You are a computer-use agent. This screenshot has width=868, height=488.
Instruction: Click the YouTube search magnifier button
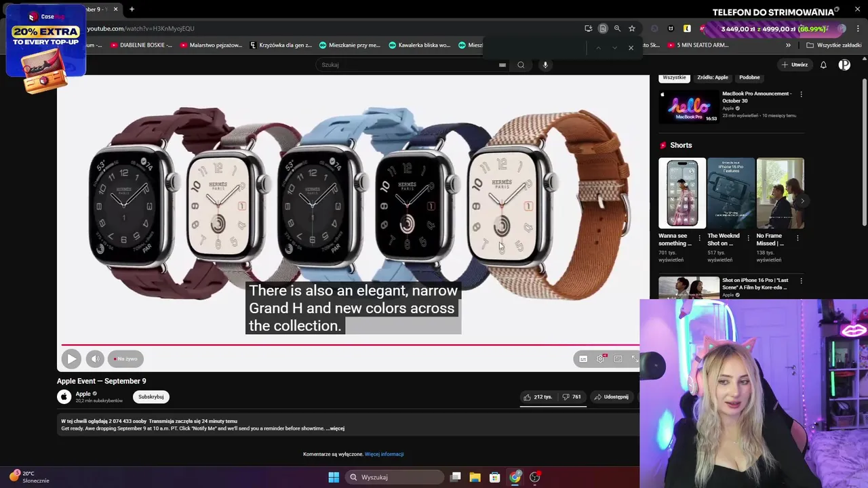pos(521,65)
